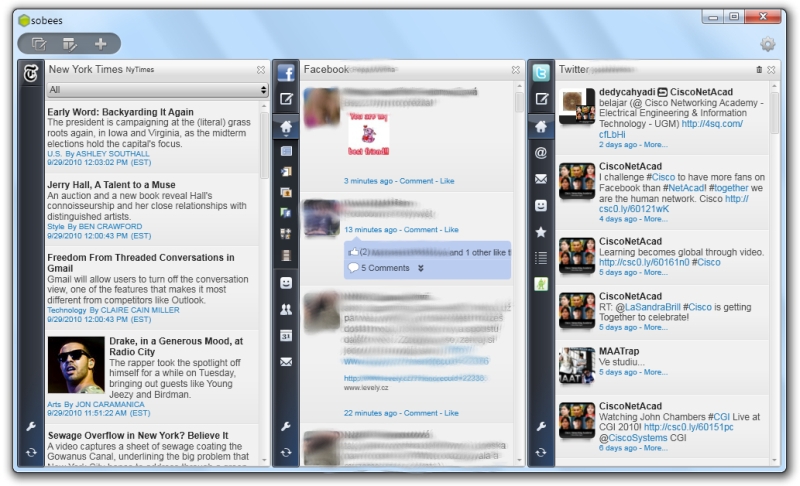800x486 pixels.
Task: Expand the All category dropdown
Action: pos(157,90)
